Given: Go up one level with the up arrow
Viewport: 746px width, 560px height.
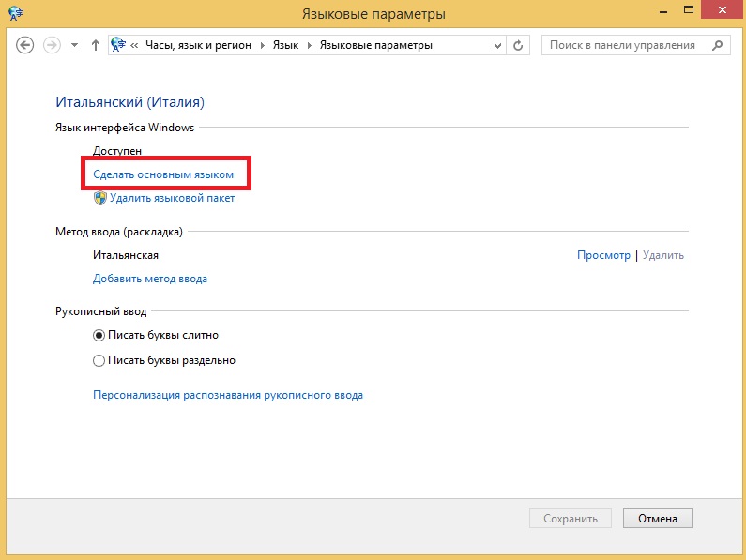Looking at the screenshot, I should 96,45.
